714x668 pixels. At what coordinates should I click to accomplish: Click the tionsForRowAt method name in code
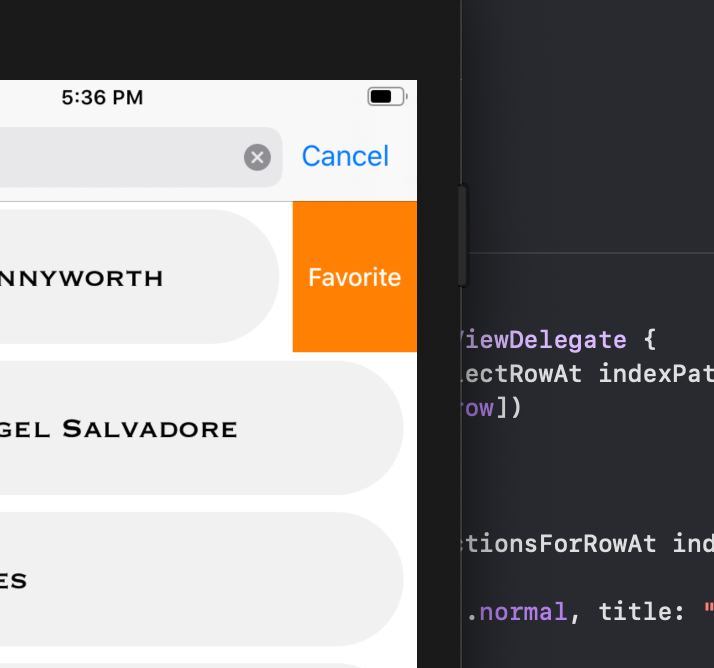coord(560,544)
